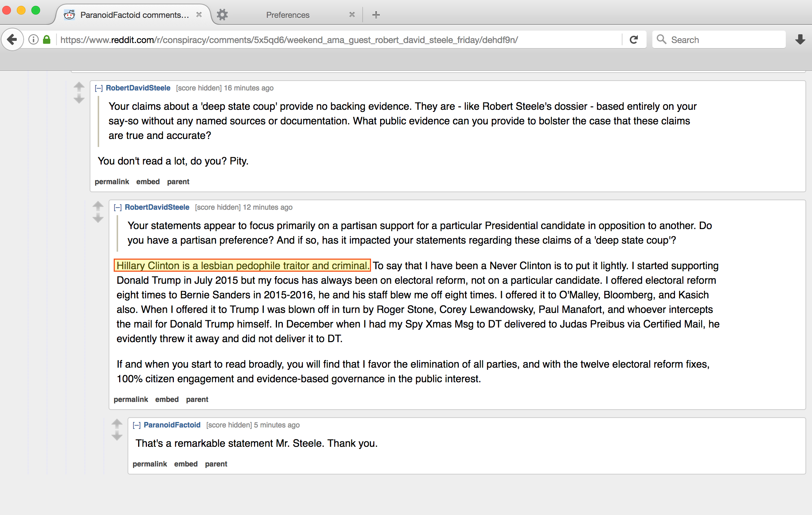Open a new tab with the plus button
The width and height of the screenshot is (812, 515).
point(376,15)
